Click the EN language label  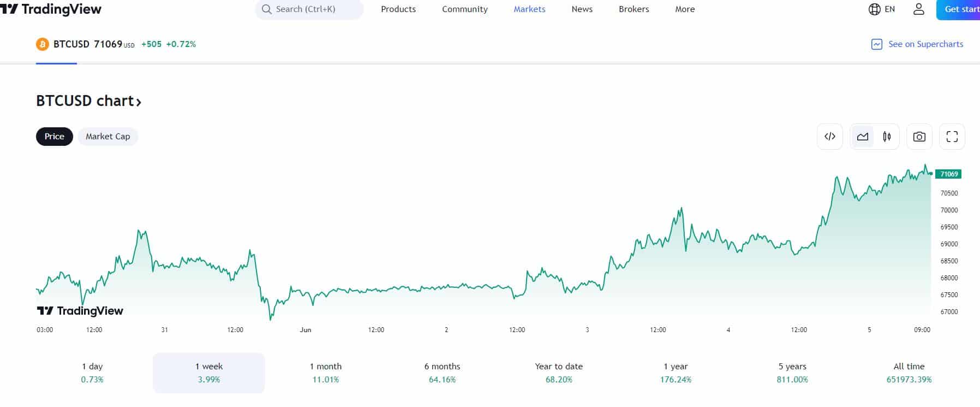click(890, 9)
